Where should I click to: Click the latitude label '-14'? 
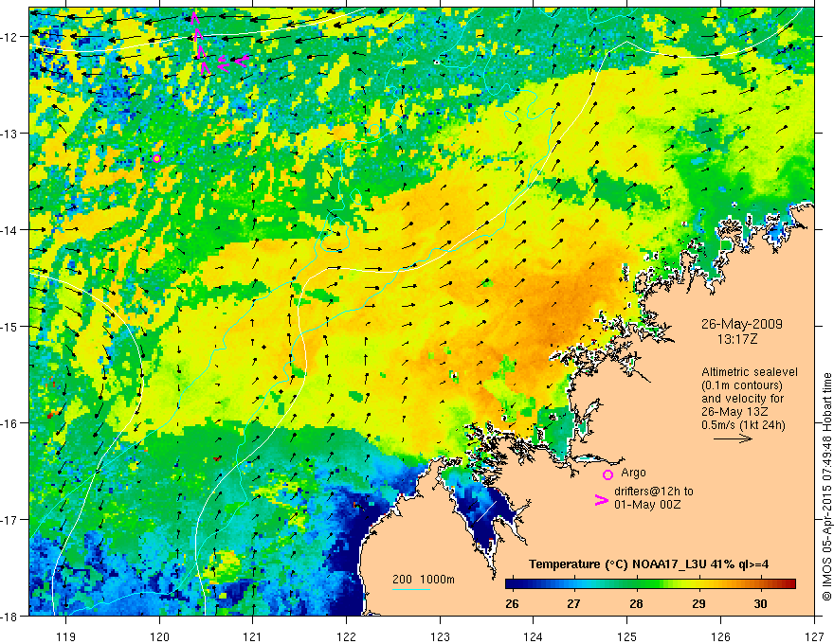click(9, 229)
